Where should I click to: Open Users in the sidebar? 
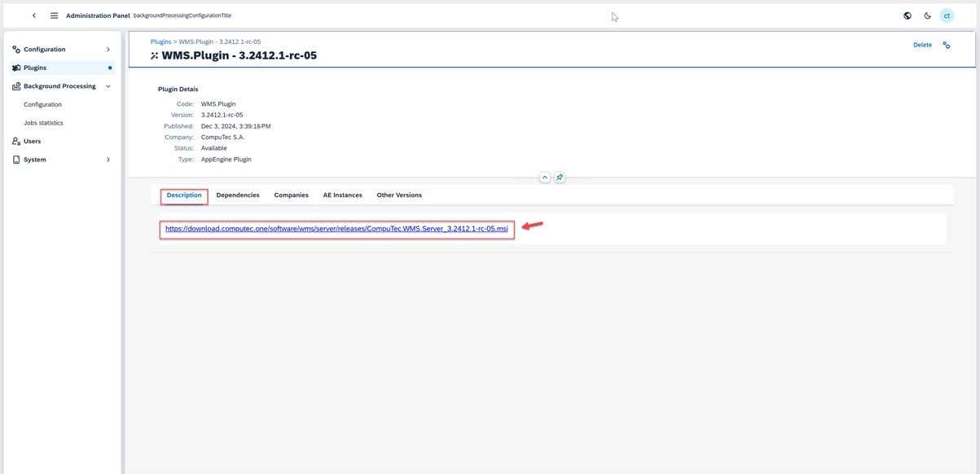33,142
